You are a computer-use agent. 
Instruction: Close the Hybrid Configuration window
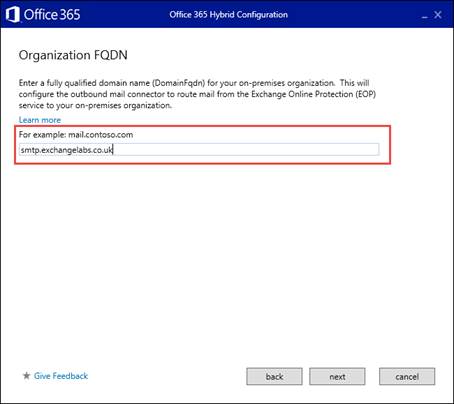coord(438,15)
